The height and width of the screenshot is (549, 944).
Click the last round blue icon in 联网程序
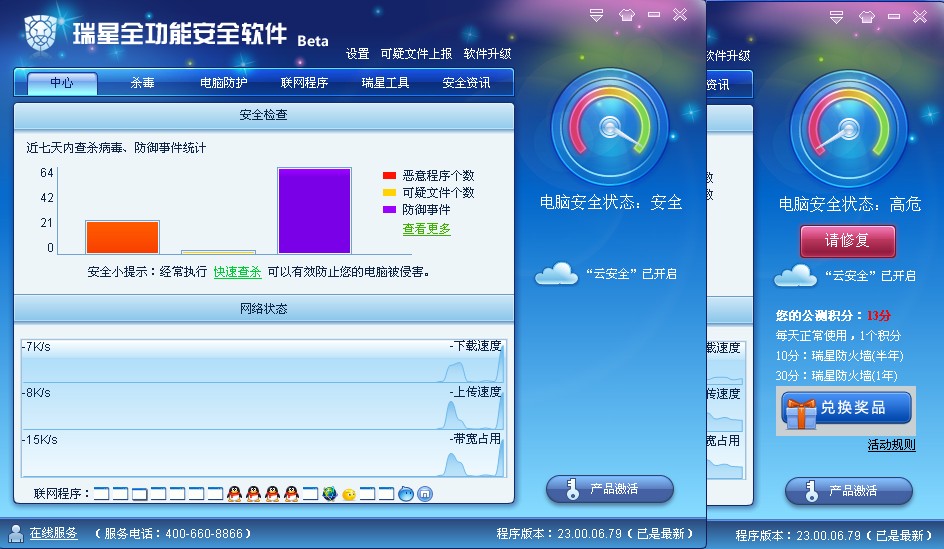425,494
